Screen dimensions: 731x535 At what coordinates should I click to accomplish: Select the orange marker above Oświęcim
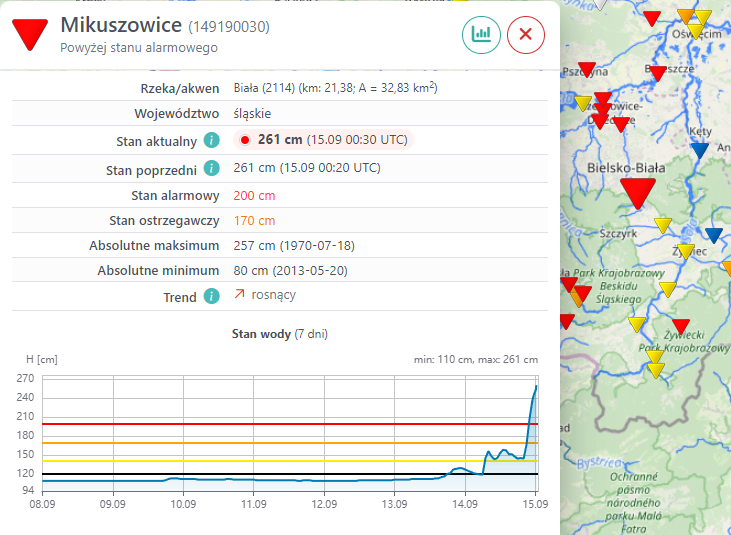[x=686, y=16]
